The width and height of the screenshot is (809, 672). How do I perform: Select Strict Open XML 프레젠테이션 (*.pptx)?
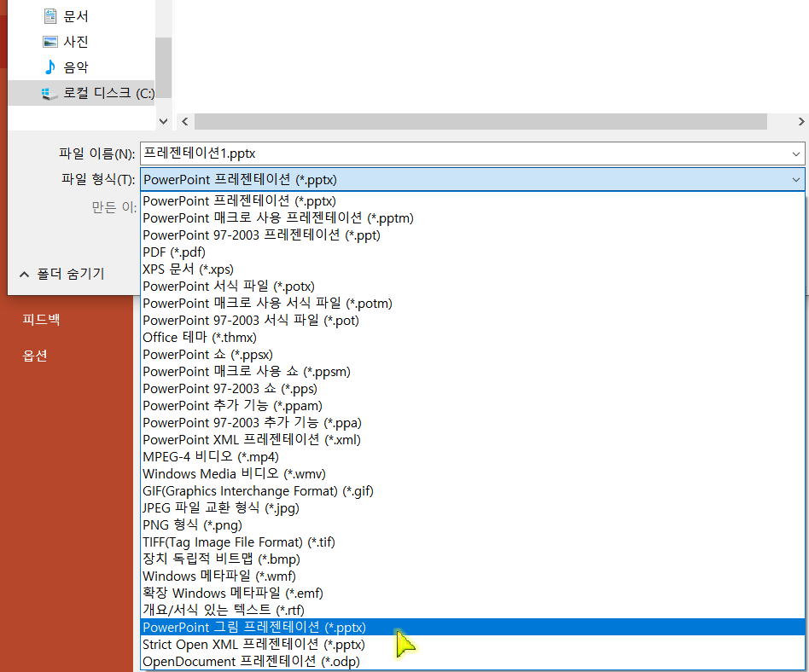473,645
